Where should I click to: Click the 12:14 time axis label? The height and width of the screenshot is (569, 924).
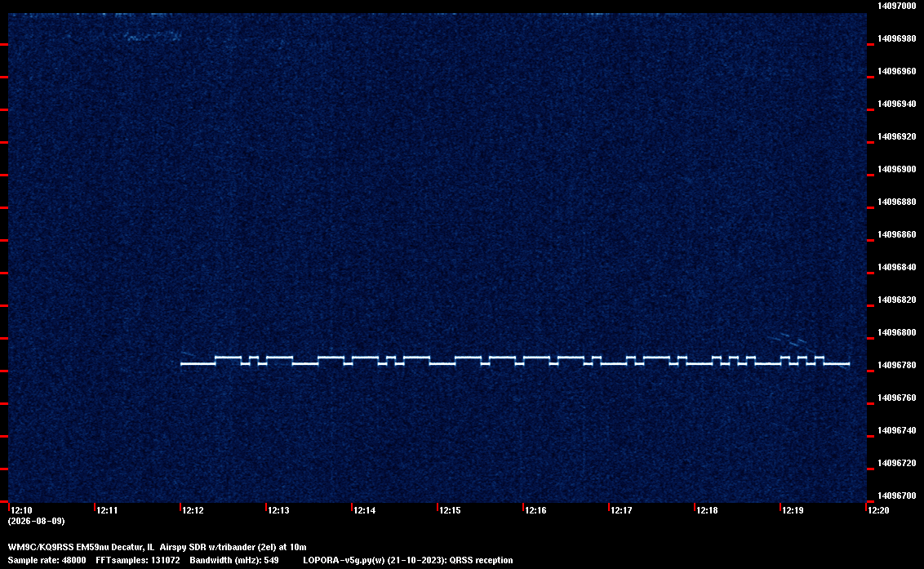click(x=365, y=510)
